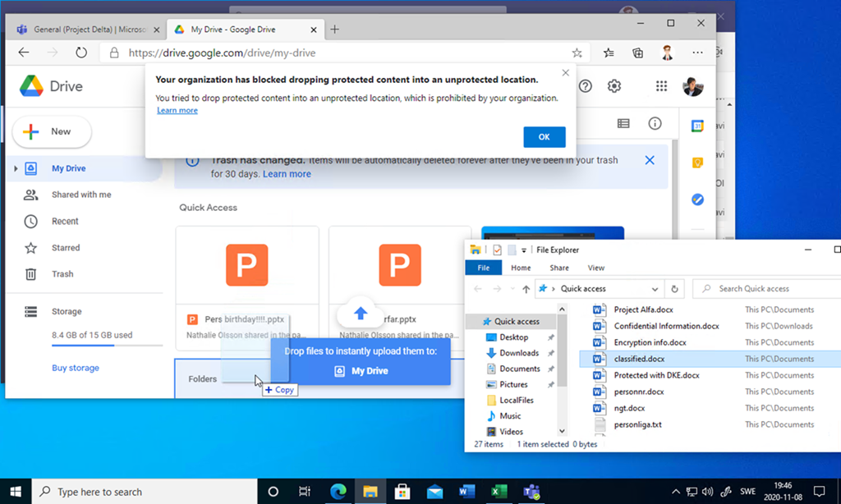This screenshot has width=841, height=504.
Task: Open the View ribbon tab in File Explorer
Action: pyautogui.click(x=596, y=268)
